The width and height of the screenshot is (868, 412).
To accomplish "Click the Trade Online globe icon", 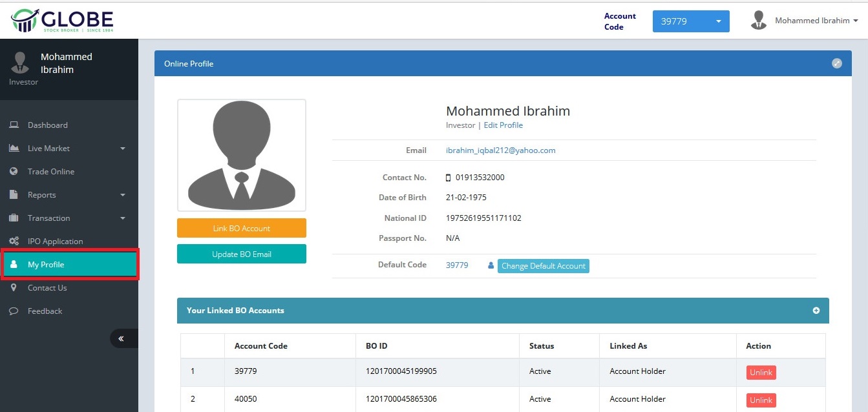I will coord(14,172).
